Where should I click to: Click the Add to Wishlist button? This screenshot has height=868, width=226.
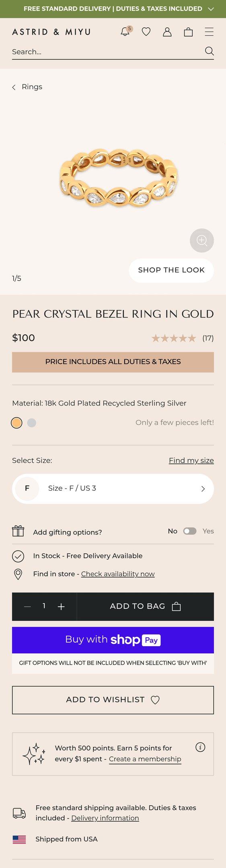(113, 700)
